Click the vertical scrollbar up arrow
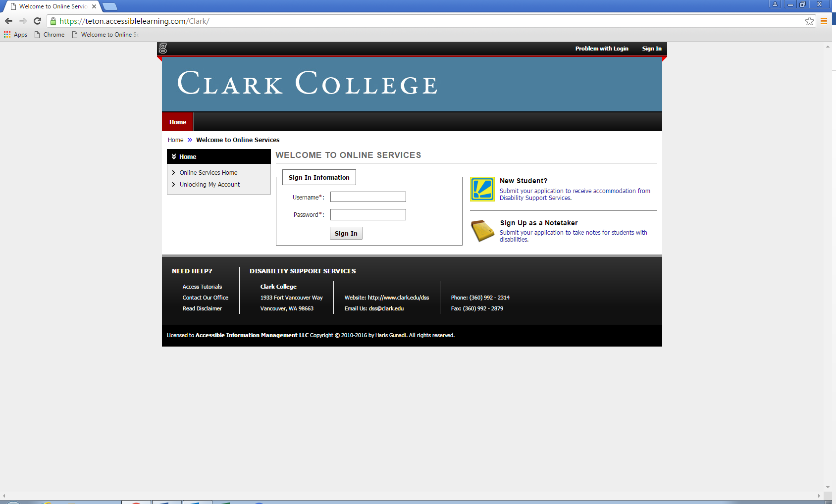The image size is (836, 504). tap(828, 47)
